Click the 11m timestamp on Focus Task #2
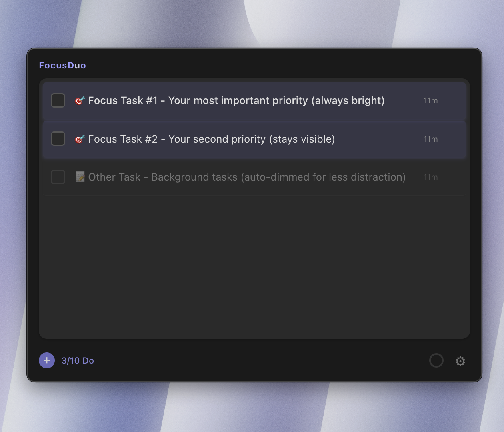 coord(431,139)
